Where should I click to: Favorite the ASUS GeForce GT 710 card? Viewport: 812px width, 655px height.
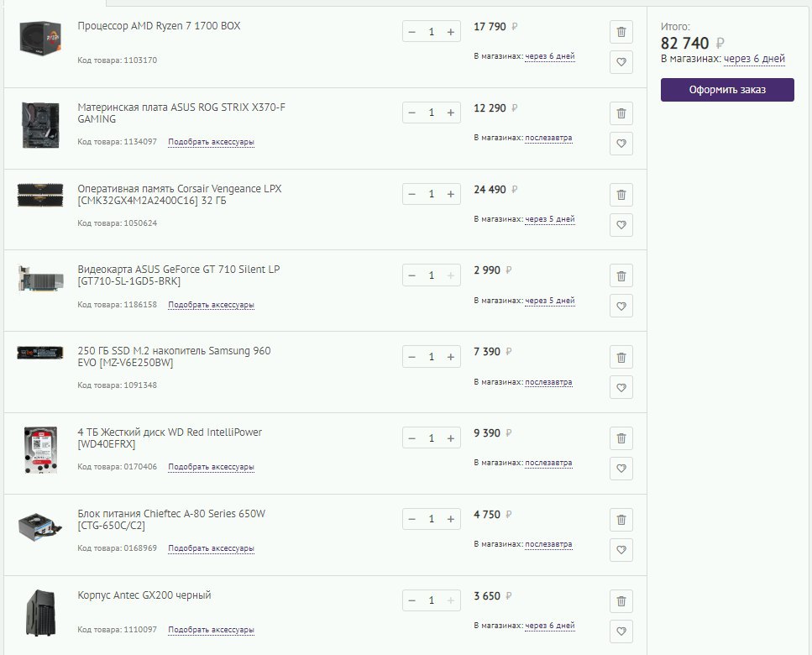[x=621, y=306]
